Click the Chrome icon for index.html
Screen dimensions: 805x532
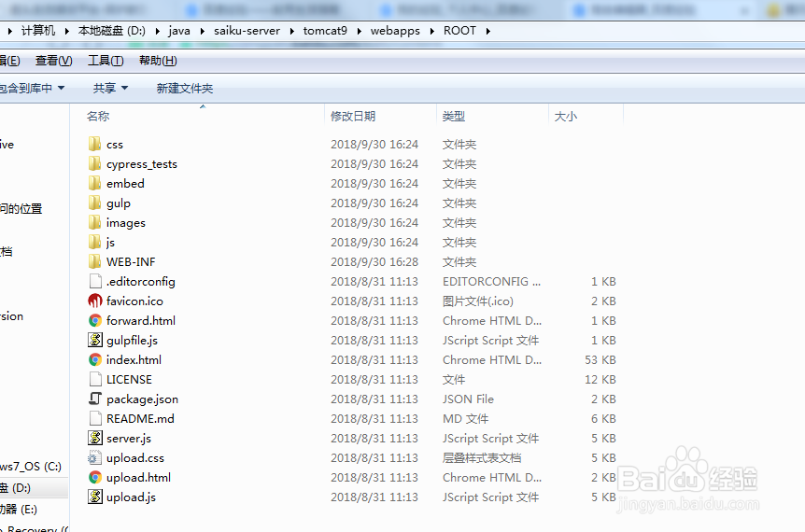click(95, 359)
